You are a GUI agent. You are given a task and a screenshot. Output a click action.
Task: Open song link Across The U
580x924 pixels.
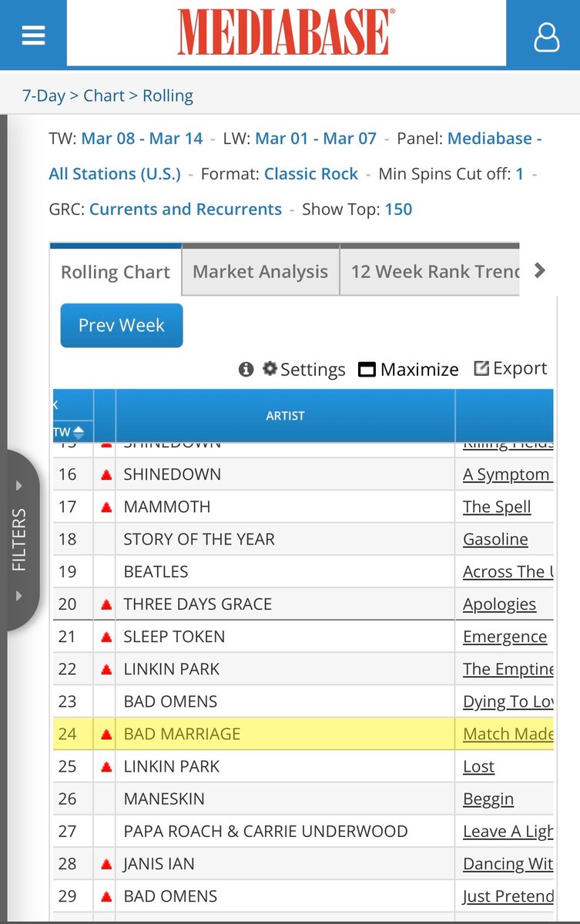point(508,572)
